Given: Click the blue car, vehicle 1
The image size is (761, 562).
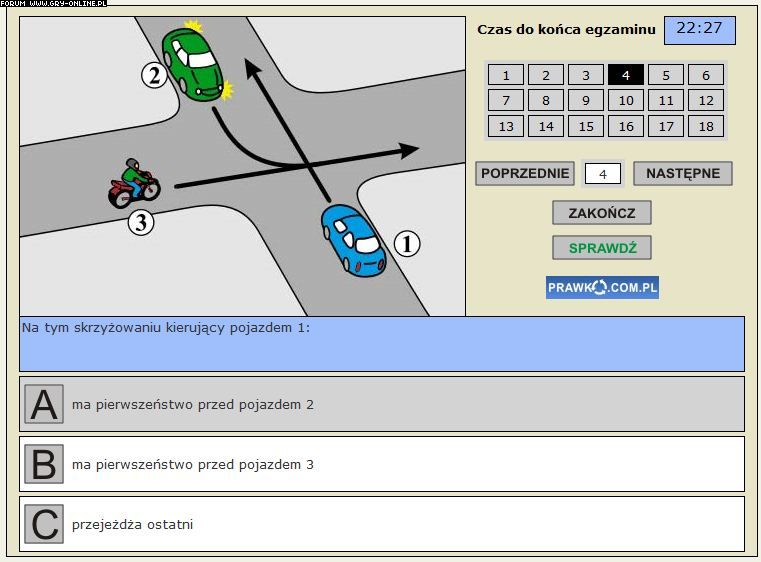Looking at the screenshot, I should pyautogui.click(x=354, y=241).
